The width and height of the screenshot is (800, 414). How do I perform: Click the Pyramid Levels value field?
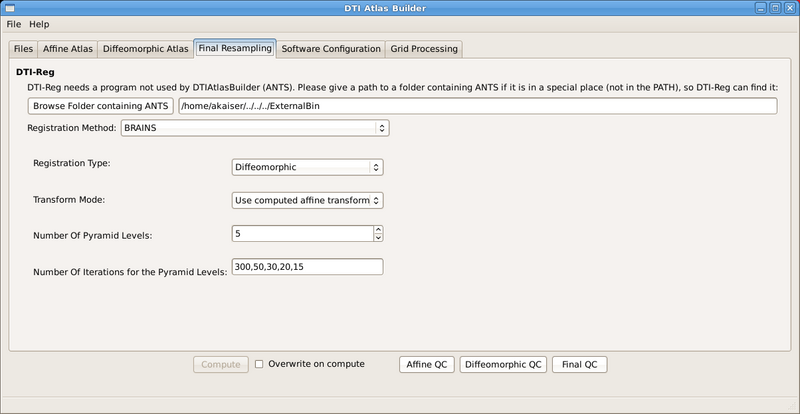[303, 234]
